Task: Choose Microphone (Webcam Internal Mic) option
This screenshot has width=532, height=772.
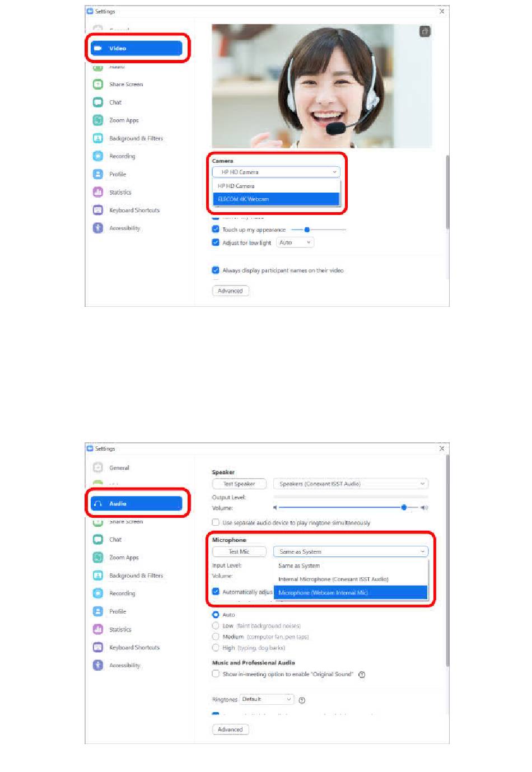Action: click(351, 592)
